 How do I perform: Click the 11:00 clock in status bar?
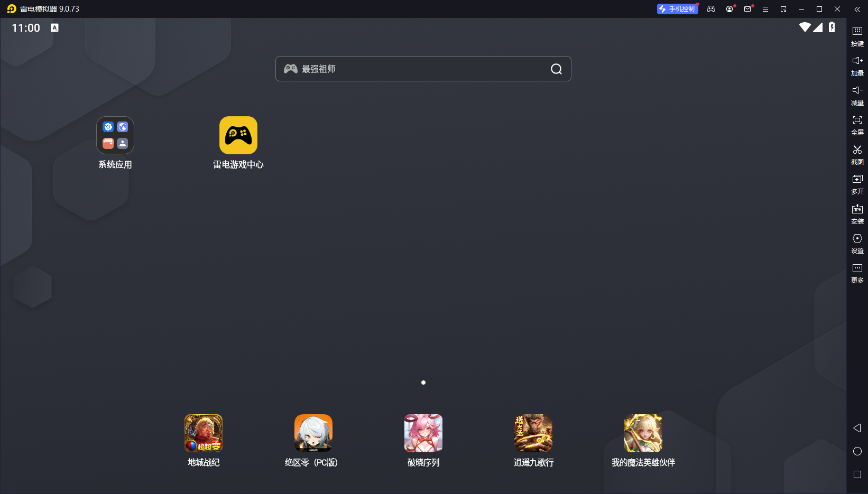(x=26, y=28)
